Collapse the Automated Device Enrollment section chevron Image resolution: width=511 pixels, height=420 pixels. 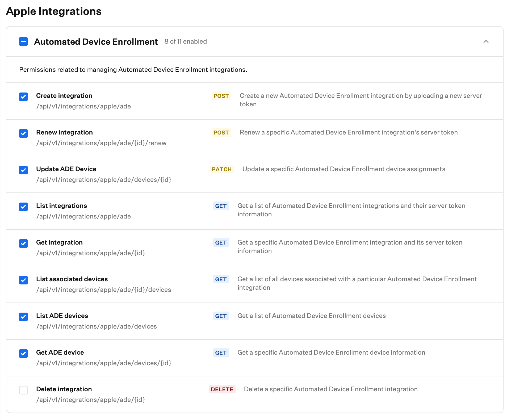486,41
